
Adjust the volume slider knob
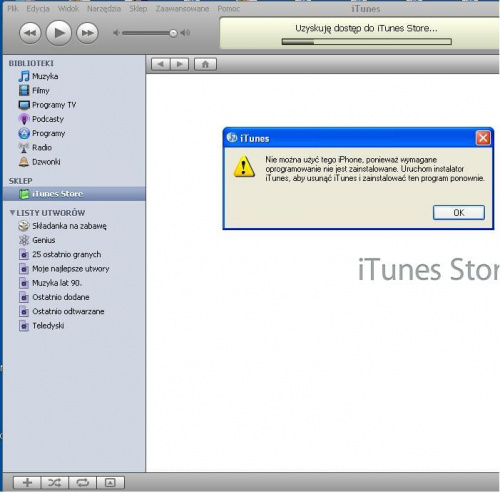pos(173,33)
